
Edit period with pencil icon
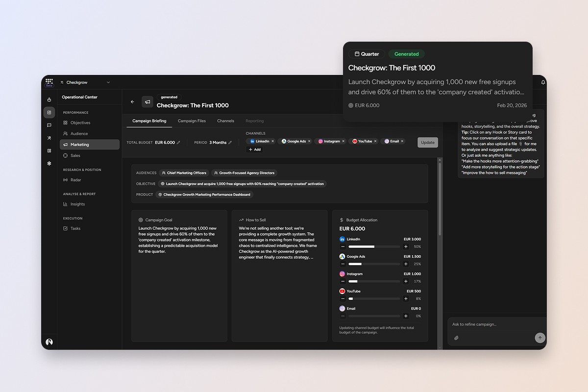tap(230, 143)
